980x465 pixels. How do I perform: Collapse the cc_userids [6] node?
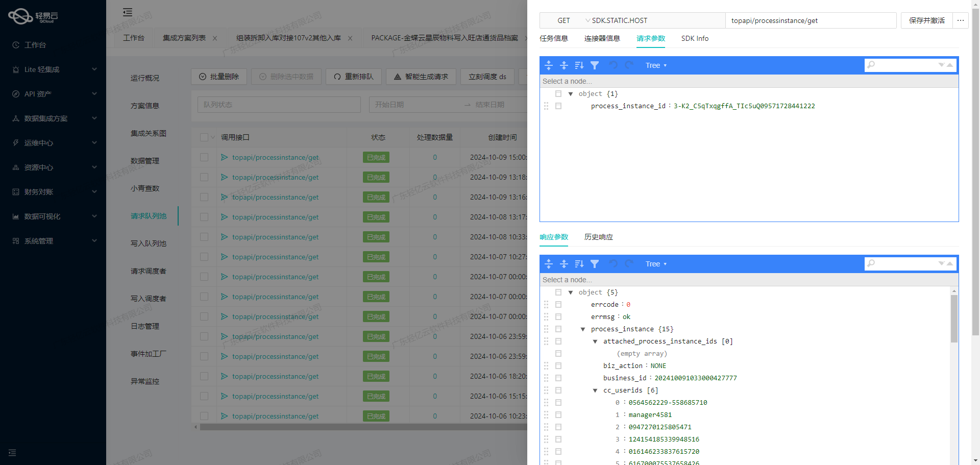595,390
